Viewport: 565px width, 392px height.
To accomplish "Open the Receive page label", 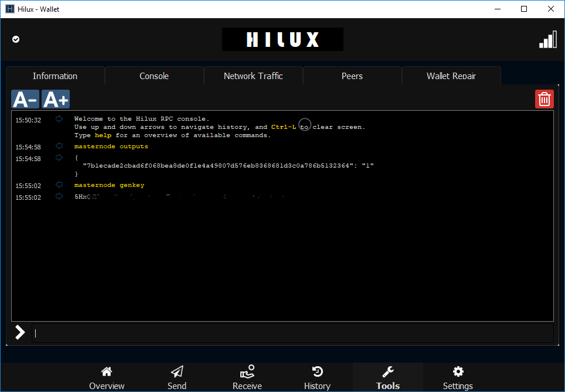I will pyautogui.click(x=247, y=386).
